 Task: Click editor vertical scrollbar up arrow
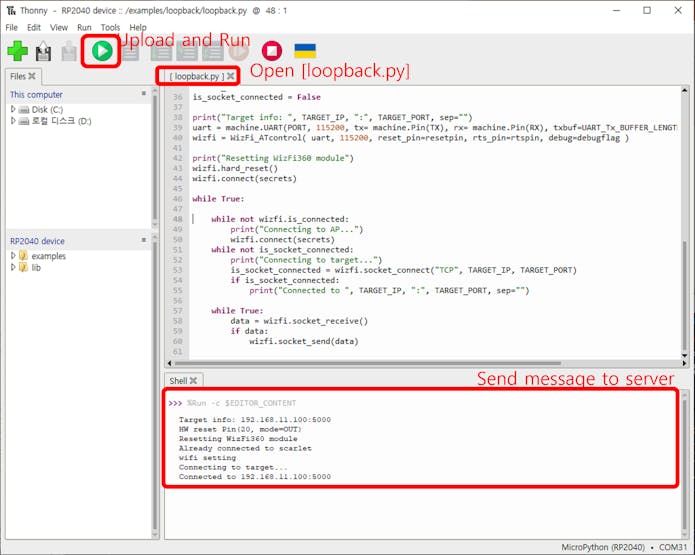tap(685, 90)
